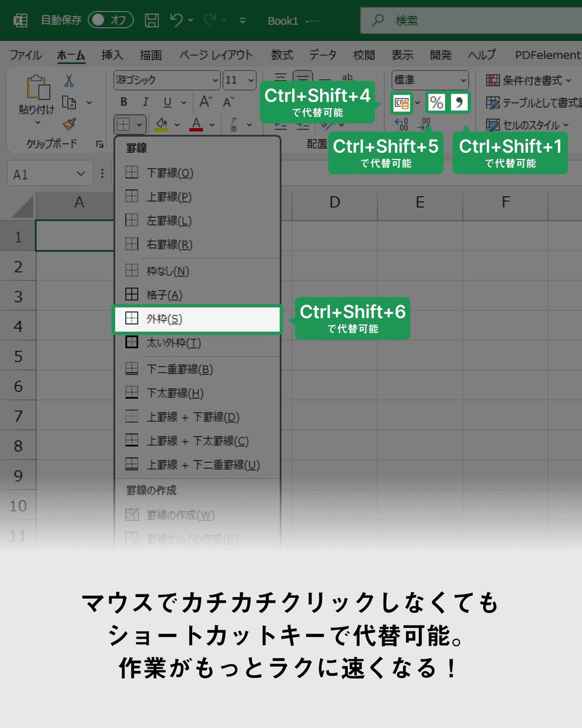Click the select-all corner triangle
582x728 pixels.
coord(23,208)
